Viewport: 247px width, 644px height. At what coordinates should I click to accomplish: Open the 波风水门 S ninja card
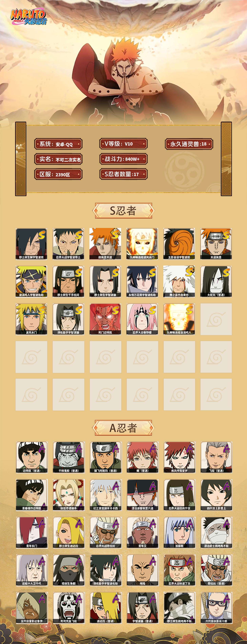click(31, 319)
